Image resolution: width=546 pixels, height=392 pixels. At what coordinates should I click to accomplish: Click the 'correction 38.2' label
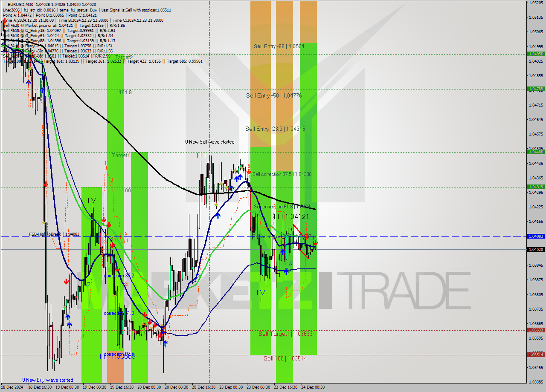[x=119, y=276]
